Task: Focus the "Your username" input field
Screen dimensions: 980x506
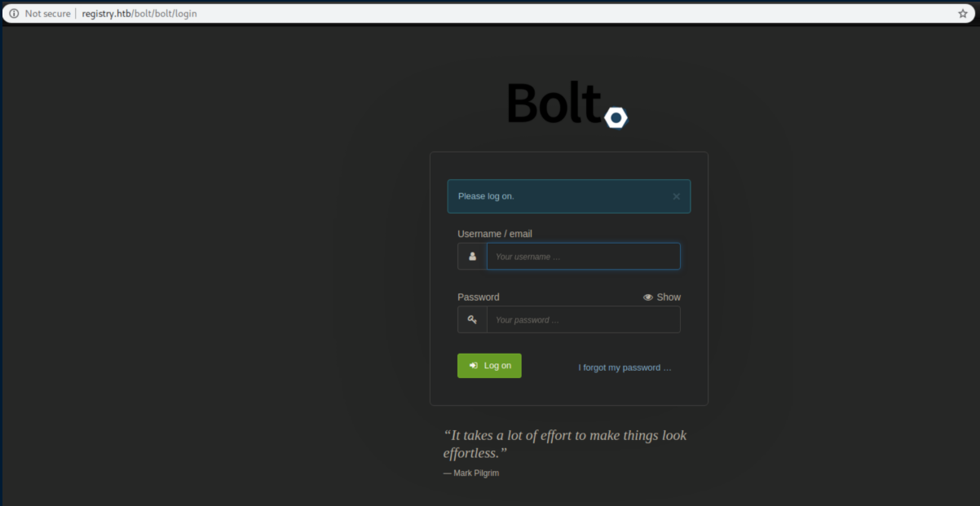Action: click(583, 257)
